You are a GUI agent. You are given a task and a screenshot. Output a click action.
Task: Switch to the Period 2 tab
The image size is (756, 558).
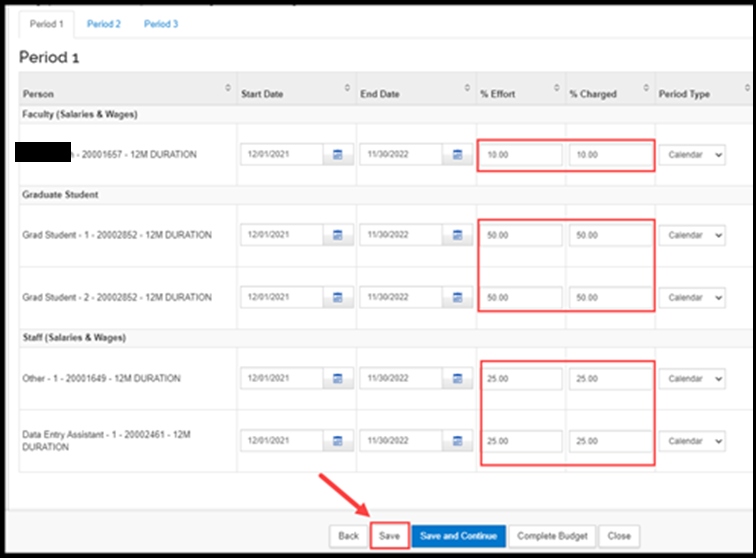pos(103,24)
